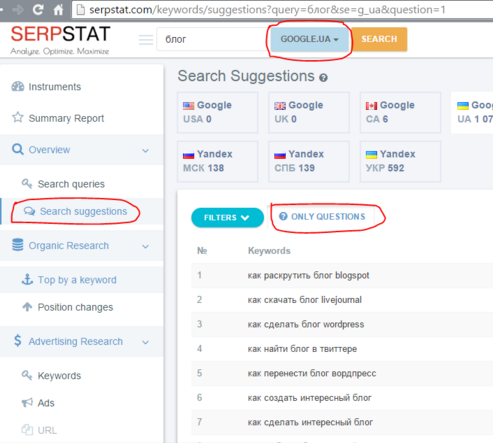The image size is (495, 443).
Task: Select the Search suggestions chat icon
Action: coord(29,211)
